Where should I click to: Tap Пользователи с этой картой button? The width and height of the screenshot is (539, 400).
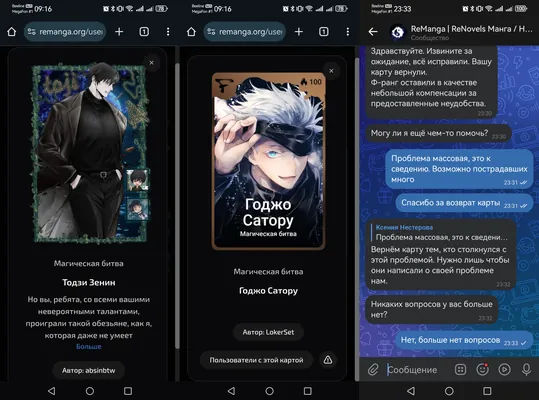coord(256,360)
